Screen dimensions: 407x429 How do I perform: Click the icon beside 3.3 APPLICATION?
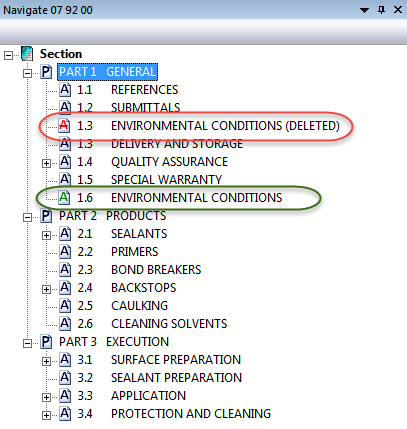tap(65, 396)
